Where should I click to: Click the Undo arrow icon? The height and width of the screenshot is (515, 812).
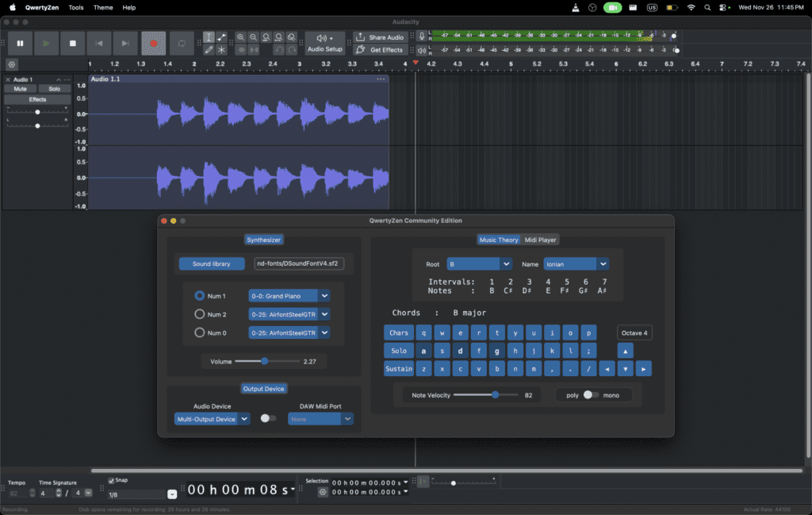click(280, 49)
